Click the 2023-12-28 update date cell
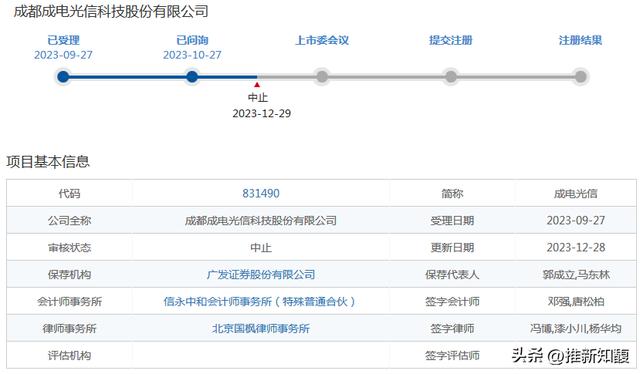This screenshot has height=374, width=640. tap(576, 247)
